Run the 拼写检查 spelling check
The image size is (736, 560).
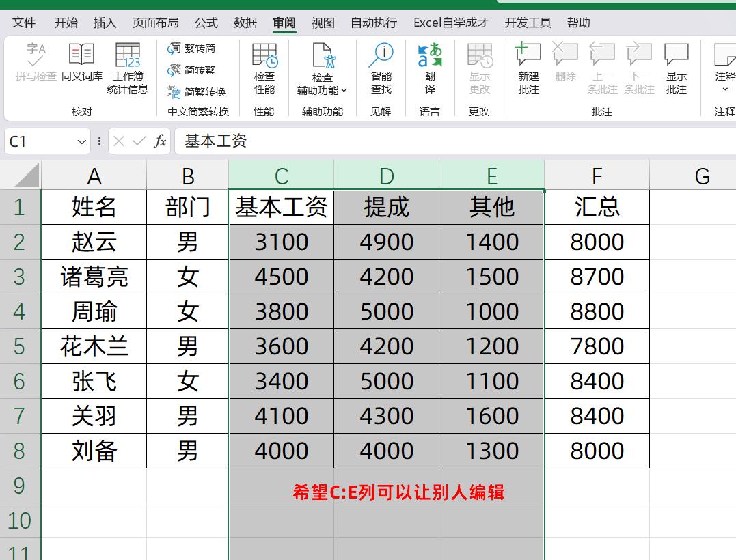pos(36,61)
